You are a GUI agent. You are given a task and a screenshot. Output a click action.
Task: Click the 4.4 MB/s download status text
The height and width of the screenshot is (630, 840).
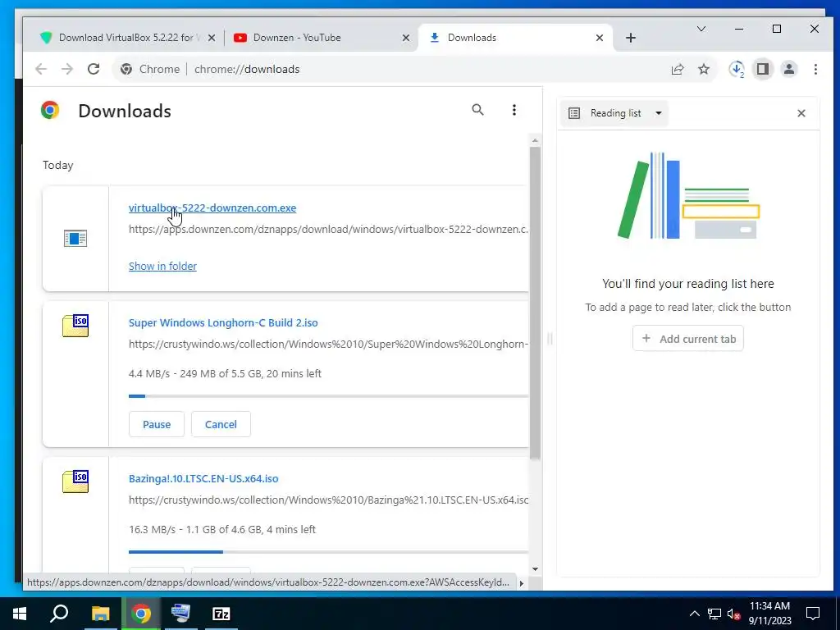225,373
